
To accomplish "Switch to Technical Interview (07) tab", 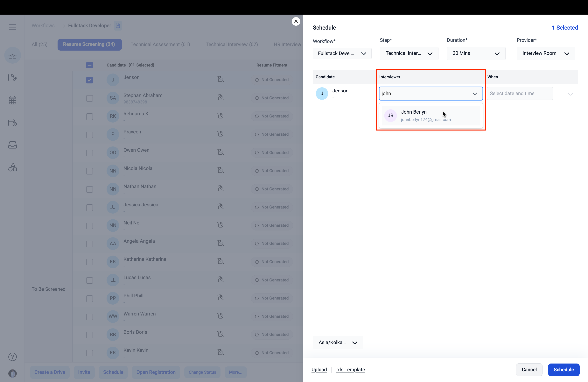I will [232, 45].
